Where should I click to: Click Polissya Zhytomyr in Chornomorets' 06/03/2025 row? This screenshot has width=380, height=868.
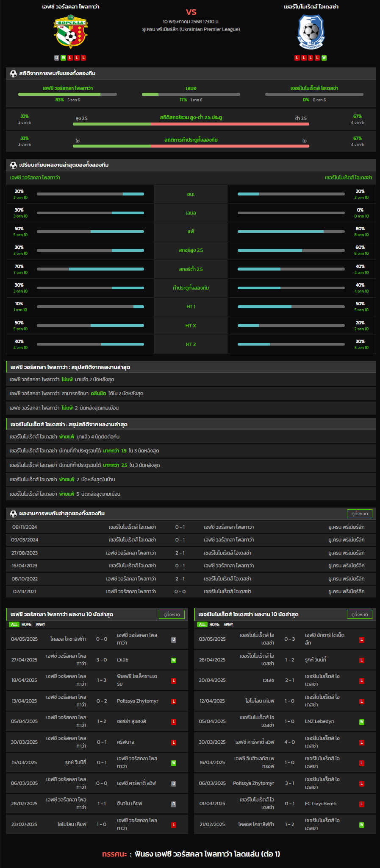tap(254, 783)
